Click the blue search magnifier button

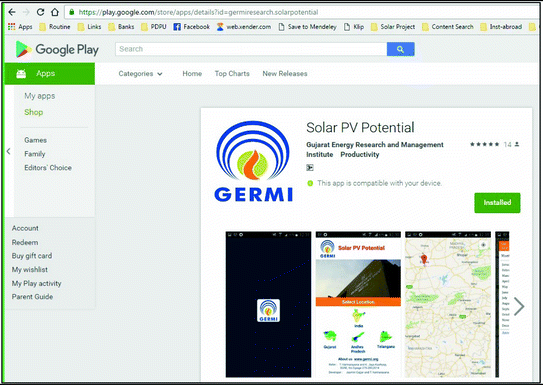(x=400, y=49)
